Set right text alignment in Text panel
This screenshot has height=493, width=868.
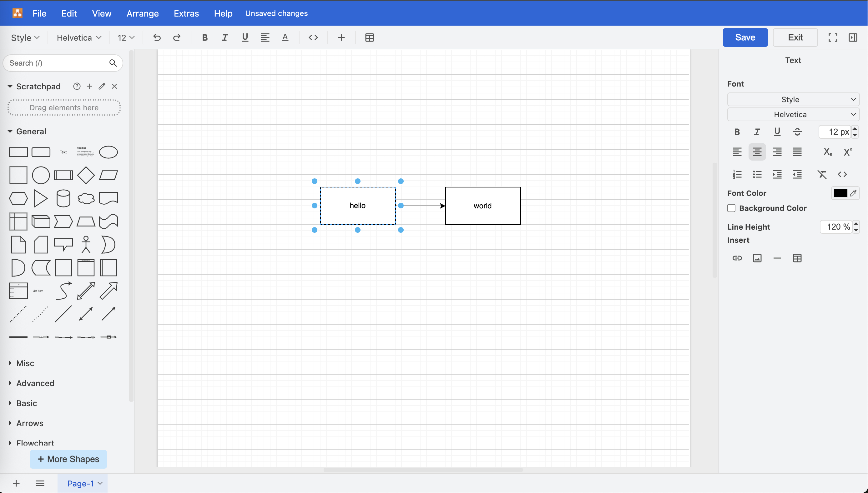point(777,152)
